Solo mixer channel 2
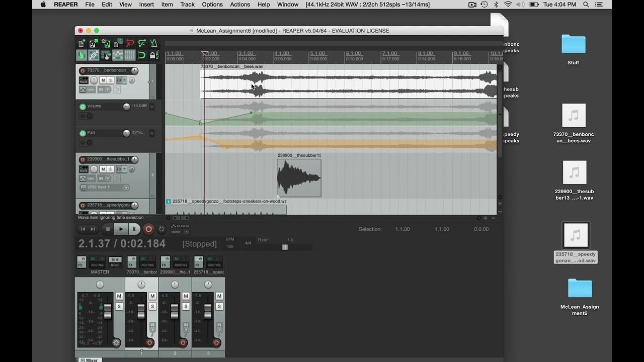This screenshot has height=362, width=644. point(186,307)
